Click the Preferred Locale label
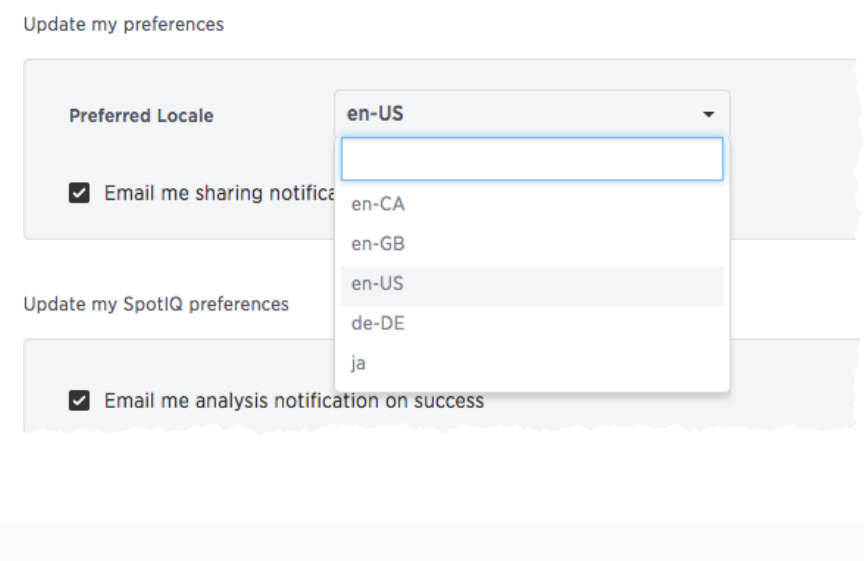The height and width of the screenshot is (561, 865). tap(141, 115)
